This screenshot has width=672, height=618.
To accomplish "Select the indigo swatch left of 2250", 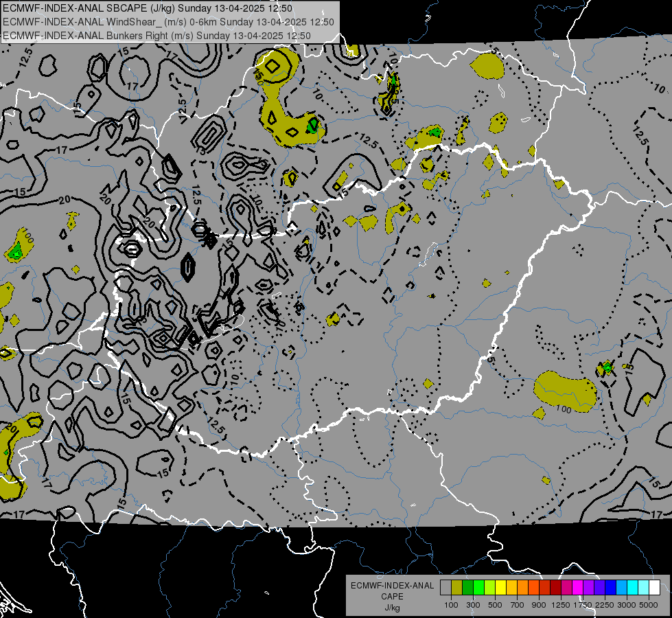I will pos(600,587).
